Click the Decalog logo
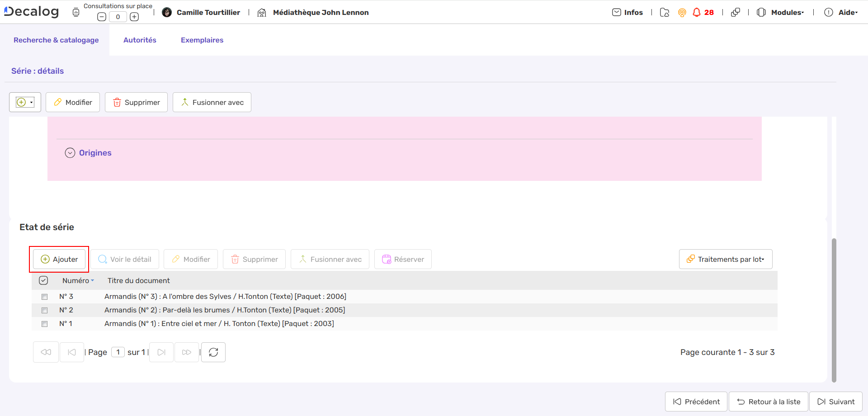 tap(31, 11)
